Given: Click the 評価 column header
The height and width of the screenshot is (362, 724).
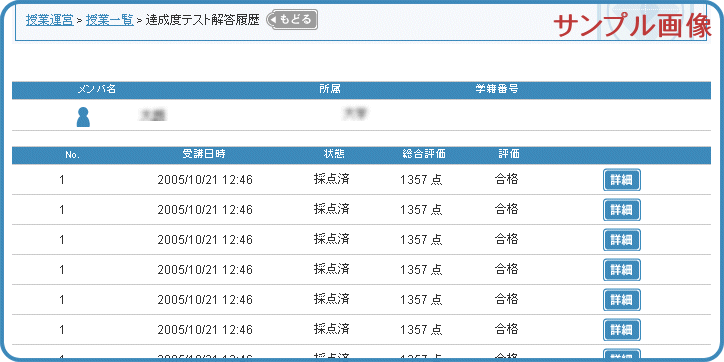Looking at the screenshot, I should [509, 154].
